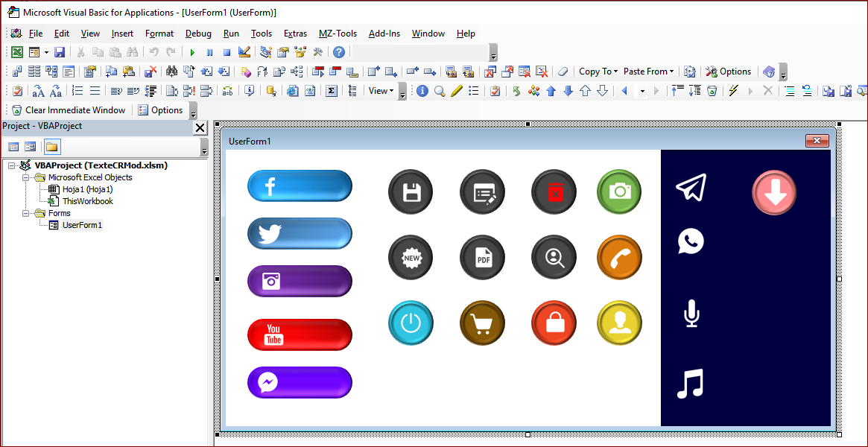Select the WhatsApp icon on dark panel
The image size is (868, 447).
click(691, 242)
